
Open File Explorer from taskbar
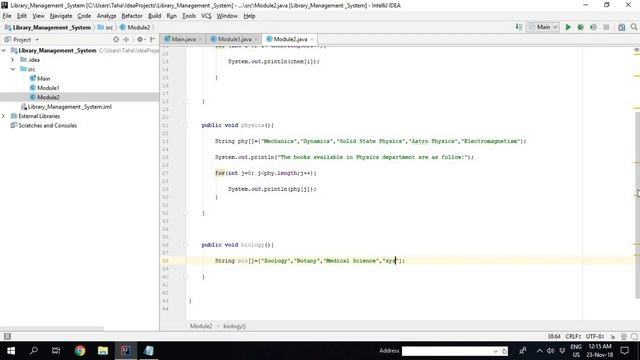tap(102, 351)
